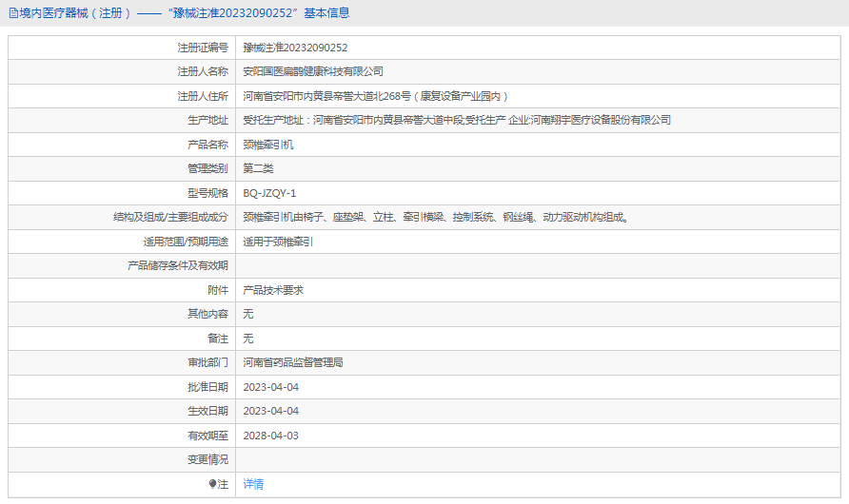Select approval date 2023-04-04 in 批准日期 row
Image resolution: width=849 pixels, height=504 pixels.
270,387
